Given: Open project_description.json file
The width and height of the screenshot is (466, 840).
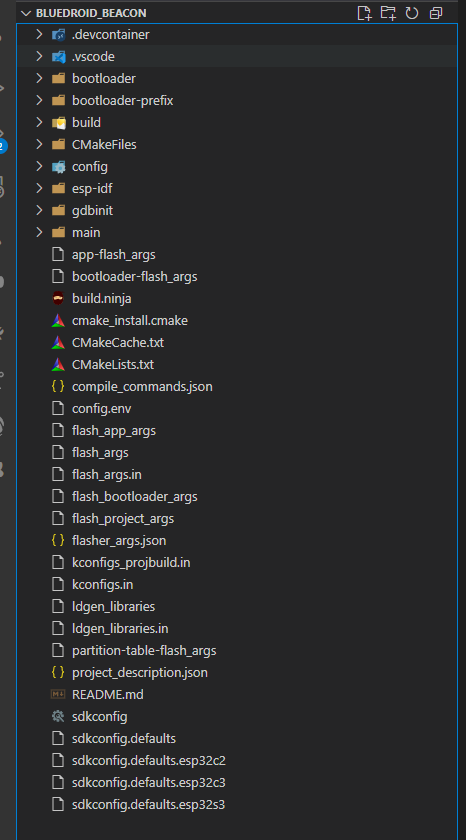Looking at the screenshot, I should click(140, 672).
